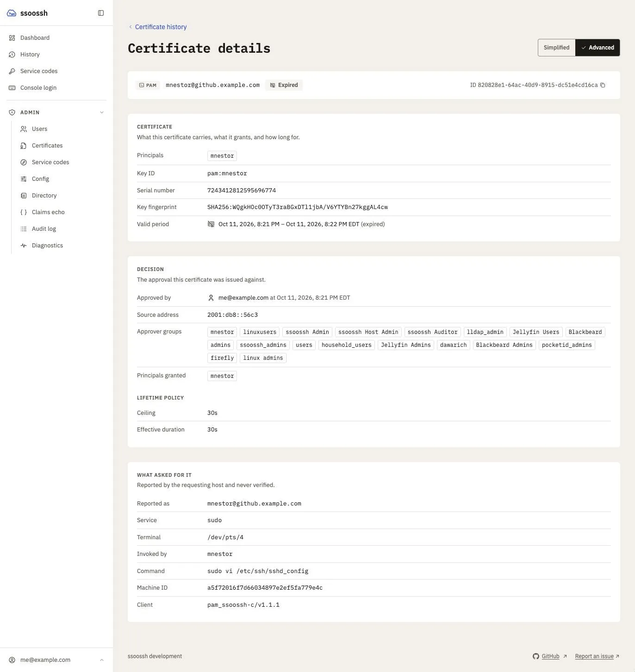
Task: Collapse the ADMIN section chevron
Action: (x=102, y=112)
